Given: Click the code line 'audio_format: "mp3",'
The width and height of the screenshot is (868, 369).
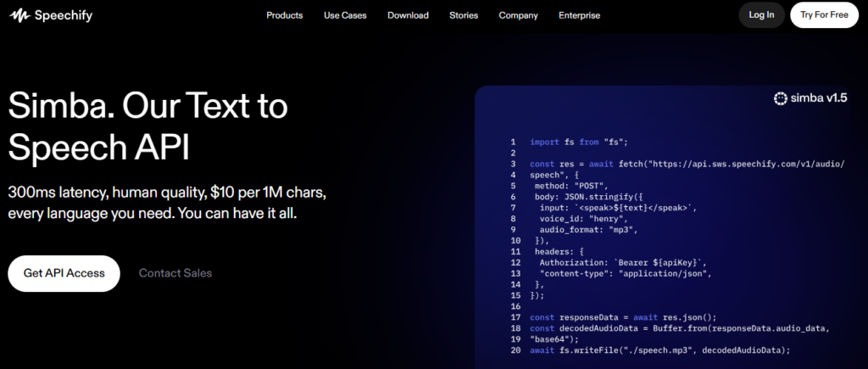Looking at the screenshot, I should (x=589, y=230).
